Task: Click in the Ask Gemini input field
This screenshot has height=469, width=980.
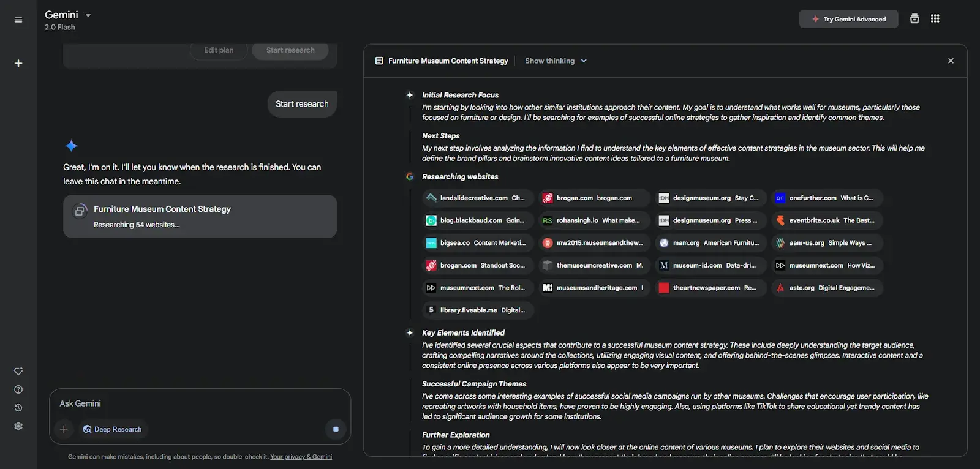Action: 196,403
